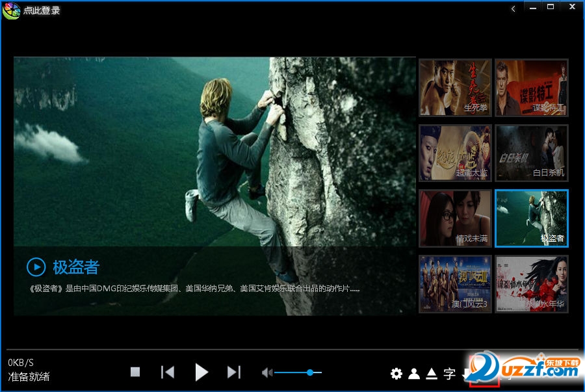
Task: Minimize the player window
Action: (533, 8)
